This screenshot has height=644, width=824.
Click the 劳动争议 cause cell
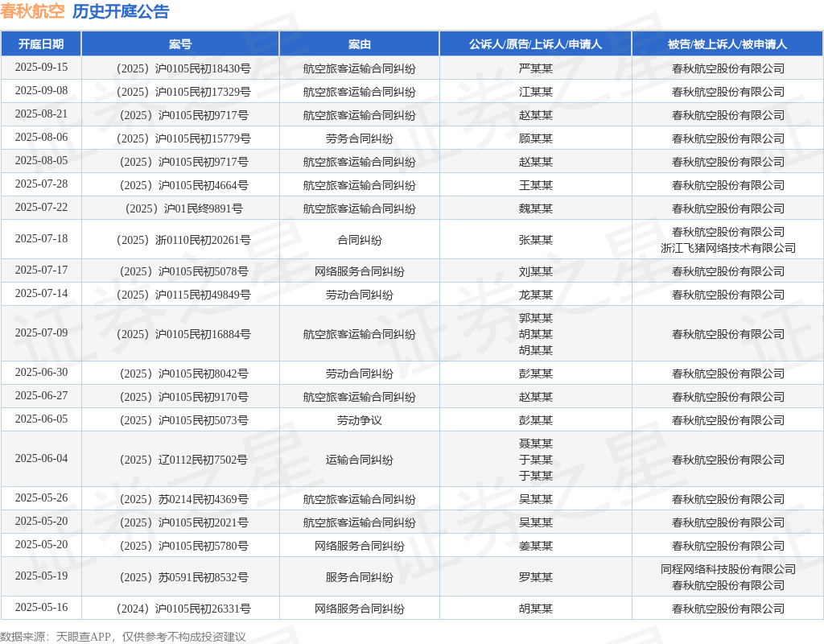click(x=360, y=420)
